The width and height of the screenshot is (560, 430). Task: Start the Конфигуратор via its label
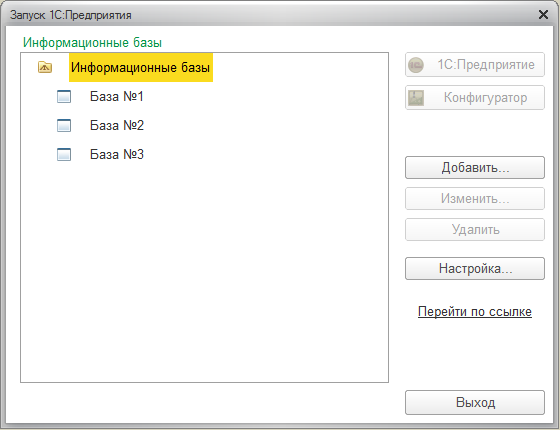[485, 98]
